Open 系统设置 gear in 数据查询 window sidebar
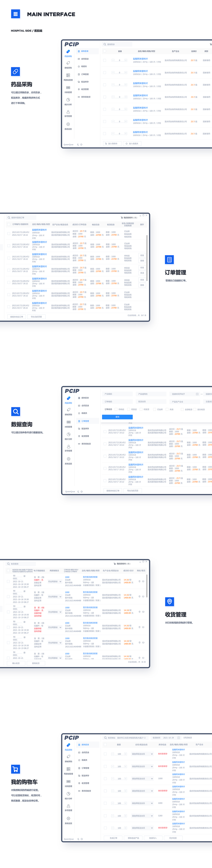The height and width of the screenshot is (868, 212). [x=68, y=459]
